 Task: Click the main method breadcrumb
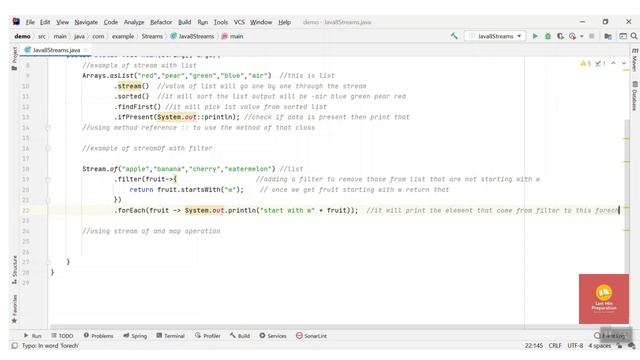233,36
